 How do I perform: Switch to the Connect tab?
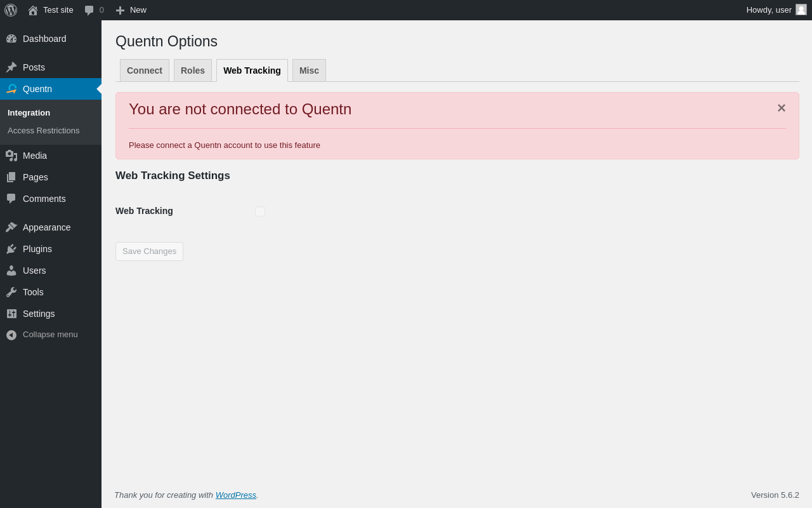pyautogui.click(x=145, y=70)
